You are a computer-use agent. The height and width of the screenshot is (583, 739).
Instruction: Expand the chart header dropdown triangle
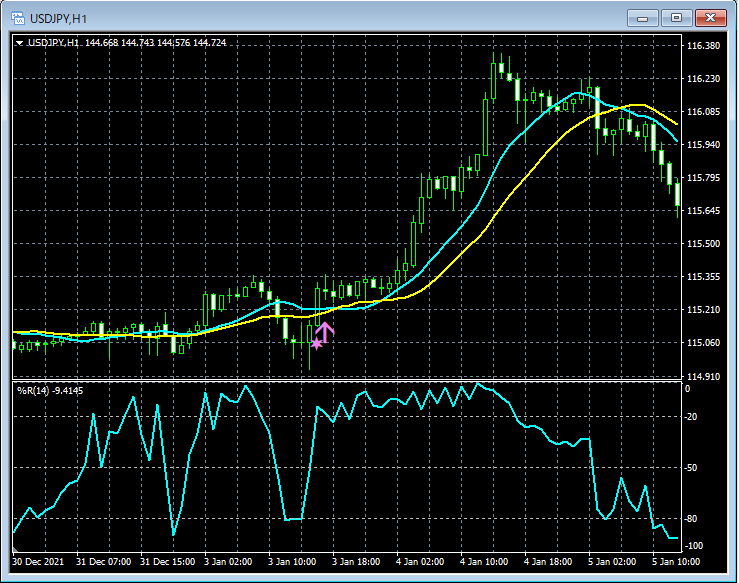point(19,43)
